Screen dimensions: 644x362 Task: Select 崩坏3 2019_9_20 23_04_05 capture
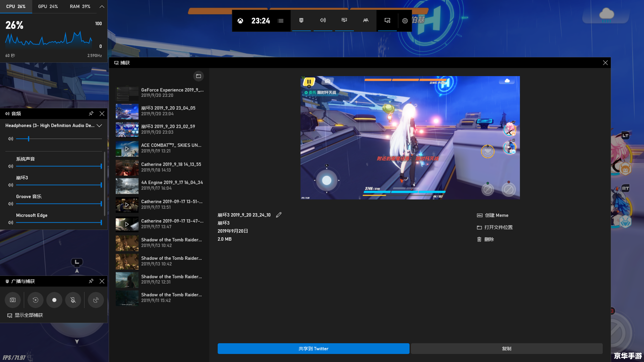click(160, 111)
